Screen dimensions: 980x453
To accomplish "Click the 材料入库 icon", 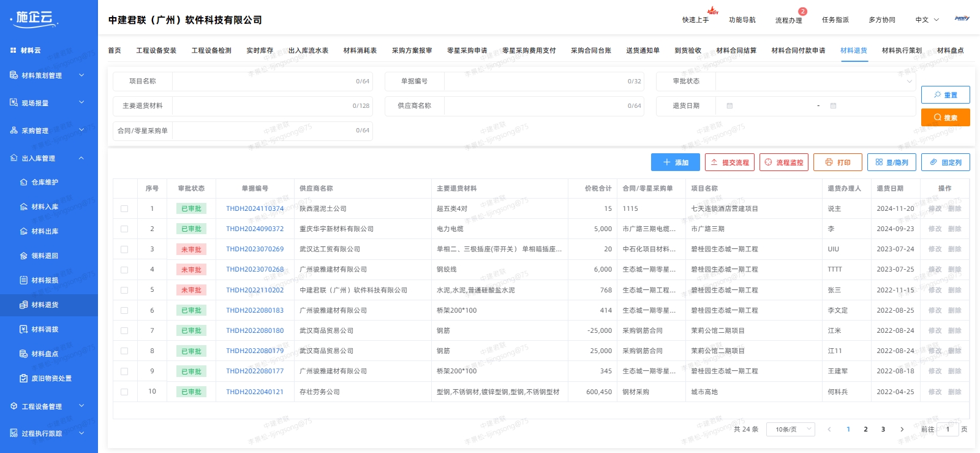I will (23, 207).
